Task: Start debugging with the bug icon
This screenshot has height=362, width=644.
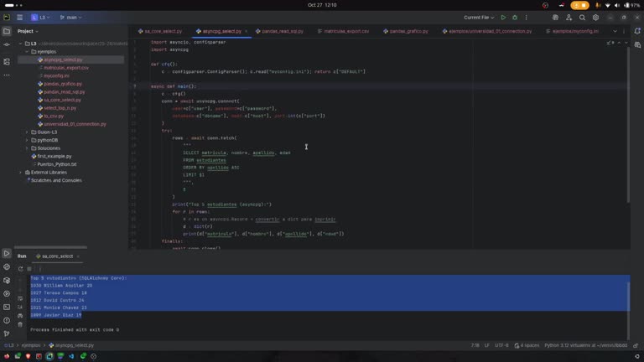Action: (515, 18)
